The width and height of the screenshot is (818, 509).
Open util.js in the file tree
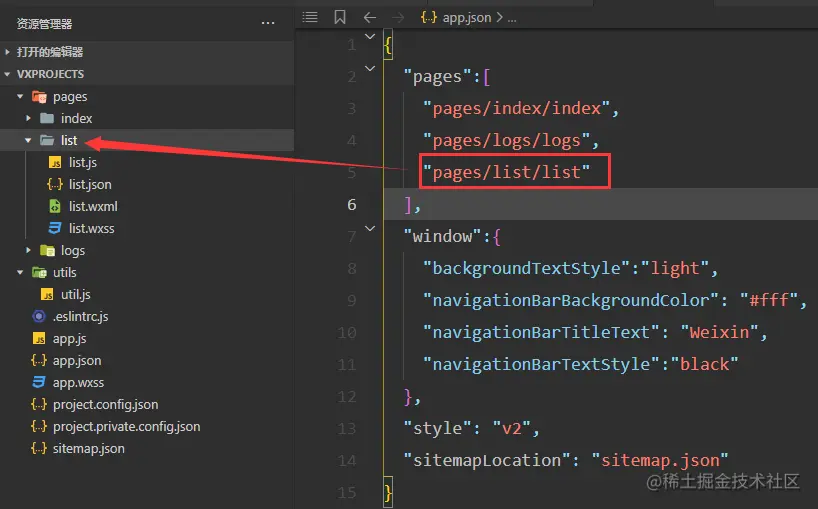(x=76, y=295)
